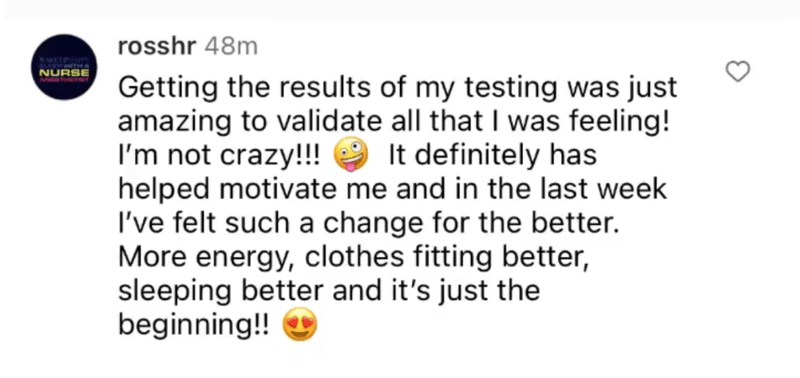Click the line starting 'Getting the results'
Screen dimensions: 800x378
pos(397,89)
